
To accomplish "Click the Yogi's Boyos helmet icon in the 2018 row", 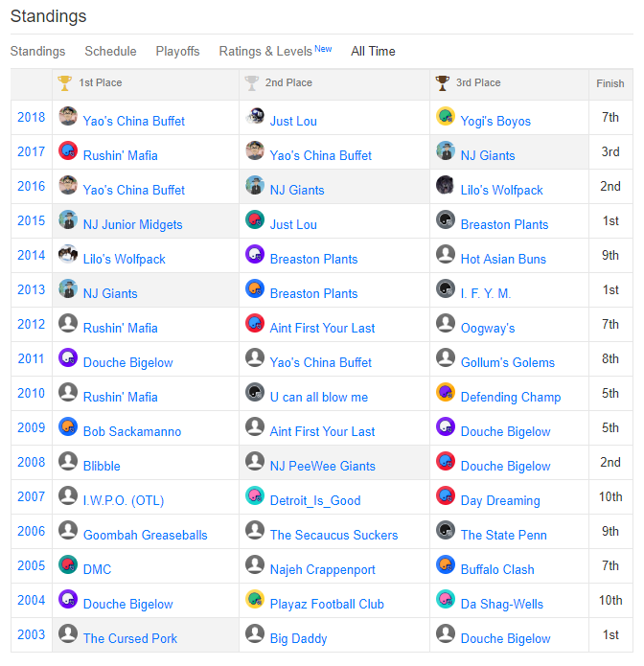I will coord(446,116).
